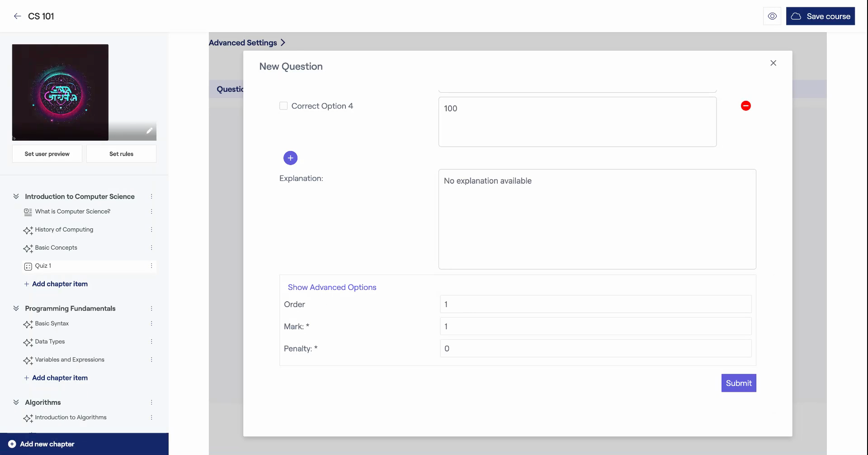Screen dimensions: 868x455
Task: Open three-dot menu for History of Computing
Action: 151,230
